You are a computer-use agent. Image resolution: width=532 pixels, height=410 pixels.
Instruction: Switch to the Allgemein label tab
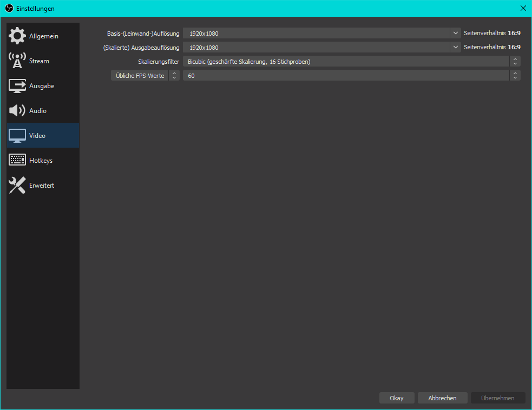click(44, 36)
